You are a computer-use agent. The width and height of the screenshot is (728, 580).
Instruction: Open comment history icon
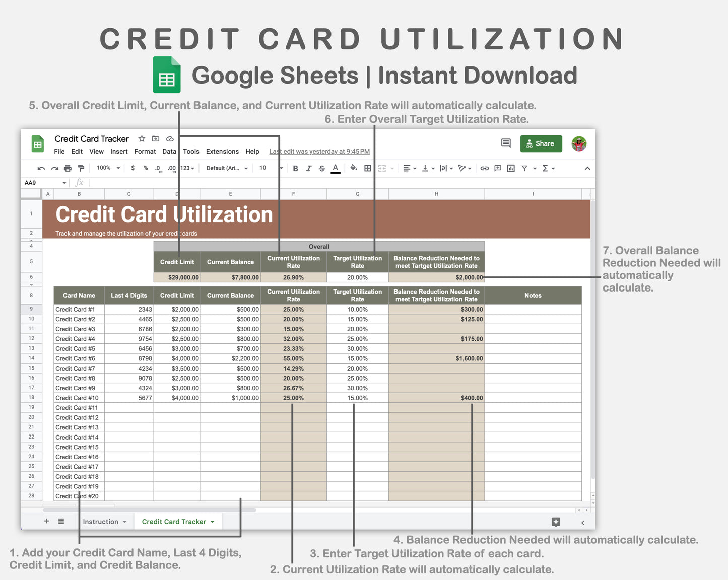pyautogui.click(x=506, y=143)
